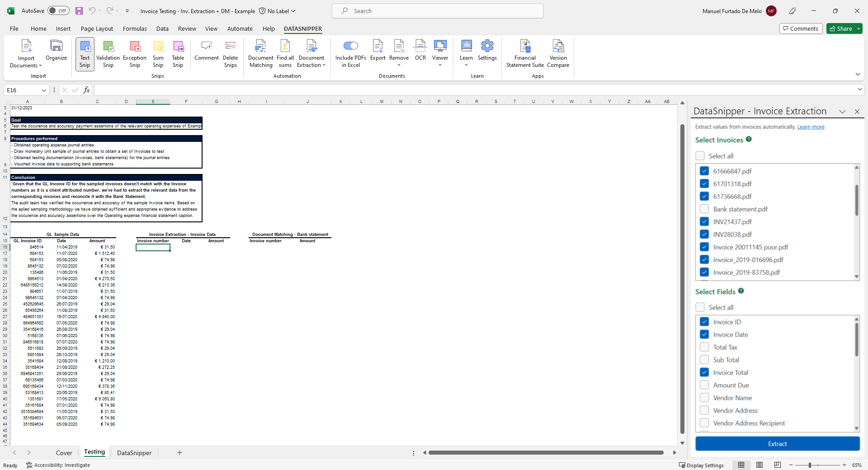This screenshot has width=868, height=470.
Task: Select the Table Snip tool
Action: 178,52
